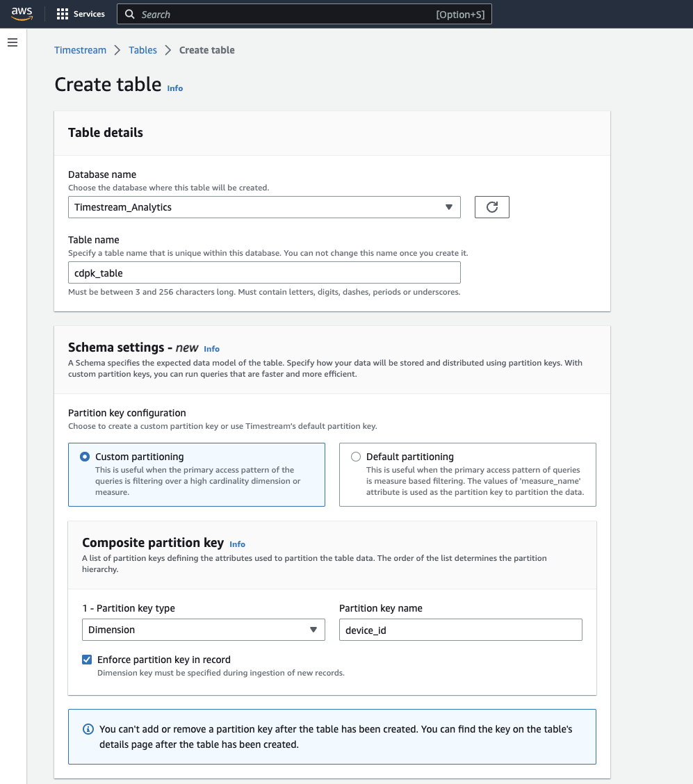Image resolution: width=693 pixels, height=784 pixels.
Task: Select Custom partitioning option
Action: pos(197,475)
